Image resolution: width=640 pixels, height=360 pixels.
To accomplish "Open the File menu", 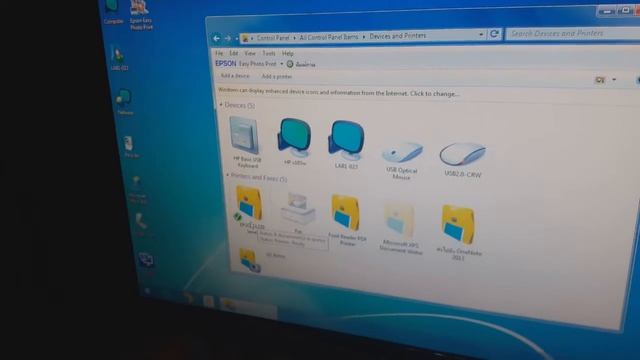I will click(x=219, y=53).
